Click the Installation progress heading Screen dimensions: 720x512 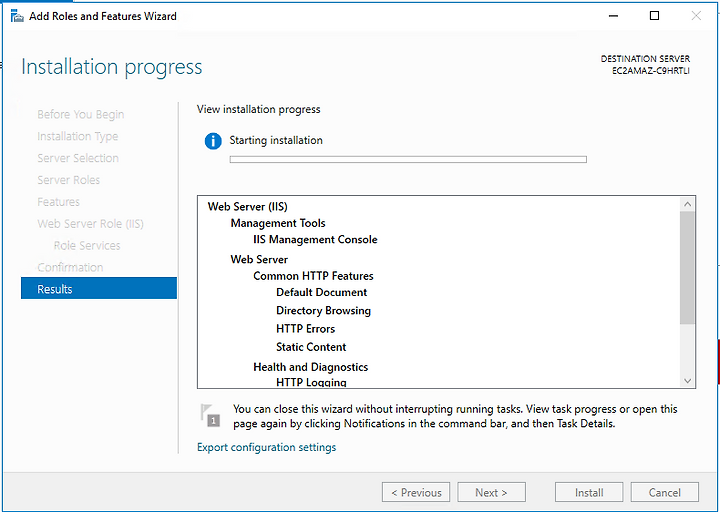pyautogui.click(x=112, y=67)
